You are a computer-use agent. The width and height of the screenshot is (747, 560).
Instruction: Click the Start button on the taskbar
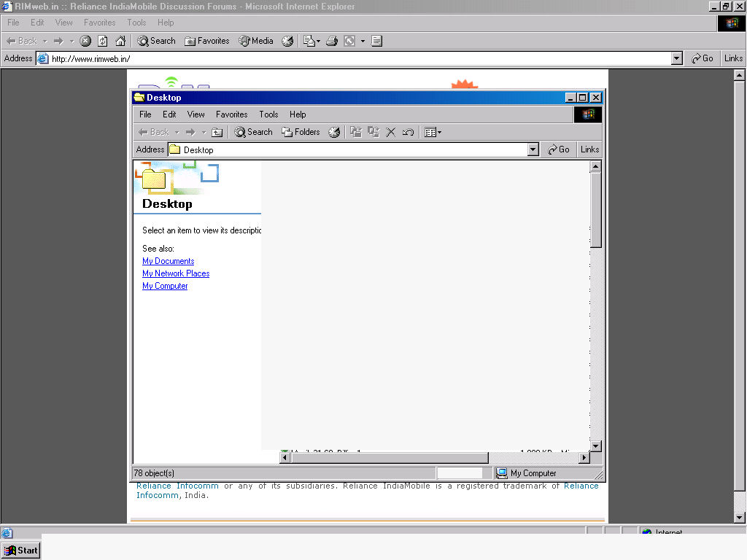click(x=21, y=551)
